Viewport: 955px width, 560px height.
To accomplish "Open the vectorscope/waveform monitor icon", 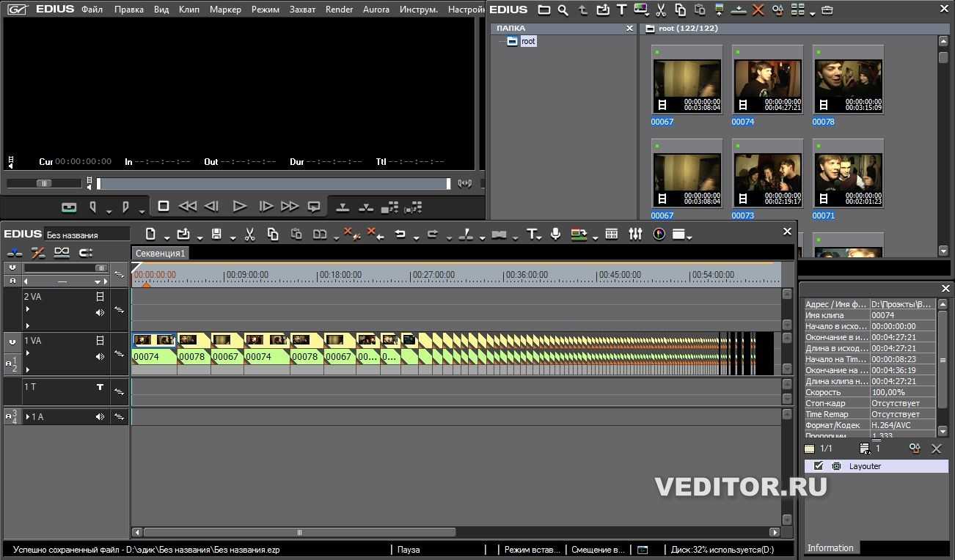I will [659, 234].
